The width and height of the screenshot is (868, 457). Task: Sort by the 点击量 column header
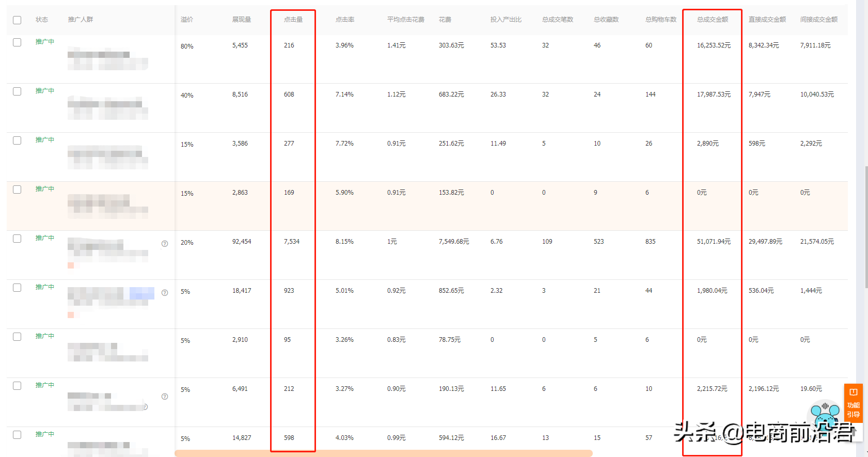point(293,20)
